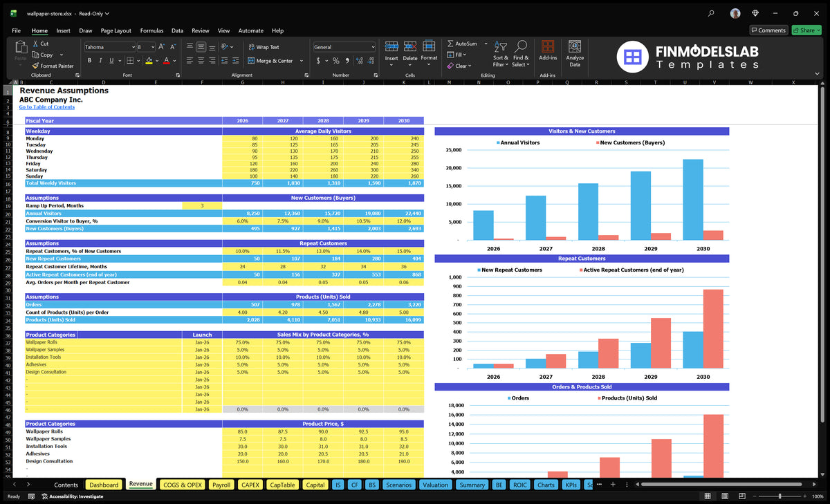Click the Comments button
The height and width of the screenshot is (504, 830).
(x=768, y=30)
